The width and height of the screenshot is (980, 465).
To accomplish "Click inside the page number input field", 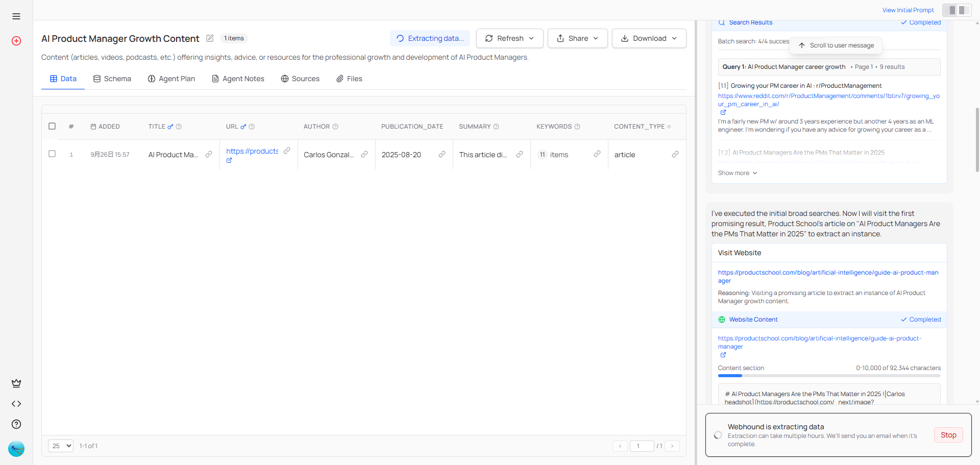I will pos(642,446).
